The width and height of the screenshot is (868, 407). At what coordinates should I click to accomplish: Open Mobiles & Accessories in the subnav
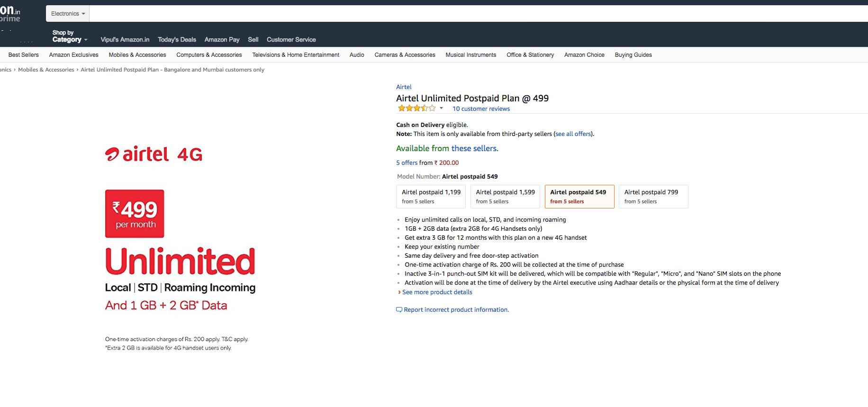click(x=137, y=55)
